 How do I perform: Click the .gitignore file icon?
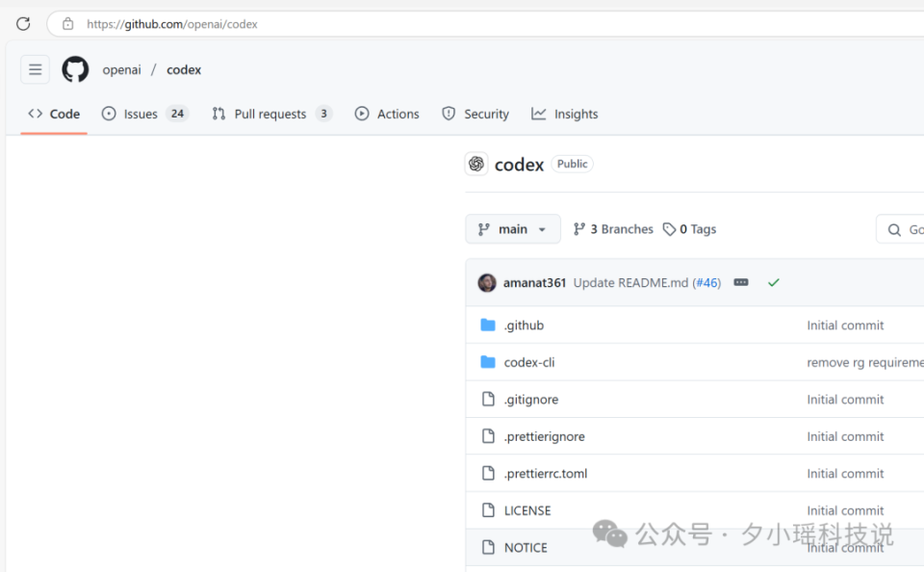click(488, 400)
